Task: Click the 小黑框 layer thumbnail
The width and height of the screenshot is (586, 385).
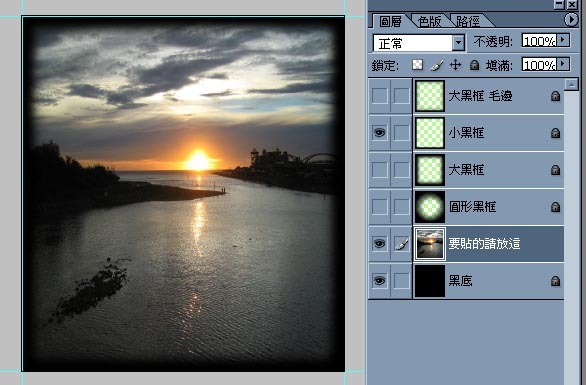Action: pos(430,133)
